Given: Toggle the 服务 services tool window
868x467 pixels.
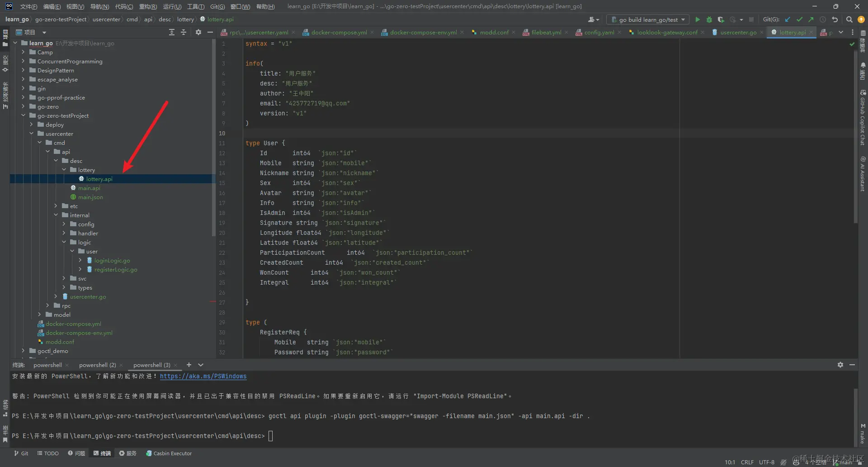Looking at the screenshot, I should tap(128, 453).
